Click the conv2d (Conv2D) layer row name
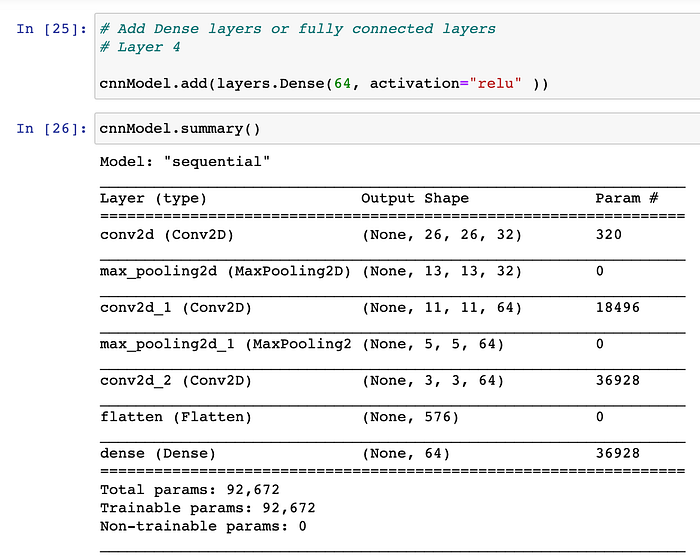700x555 pixels. coord(167,235)
